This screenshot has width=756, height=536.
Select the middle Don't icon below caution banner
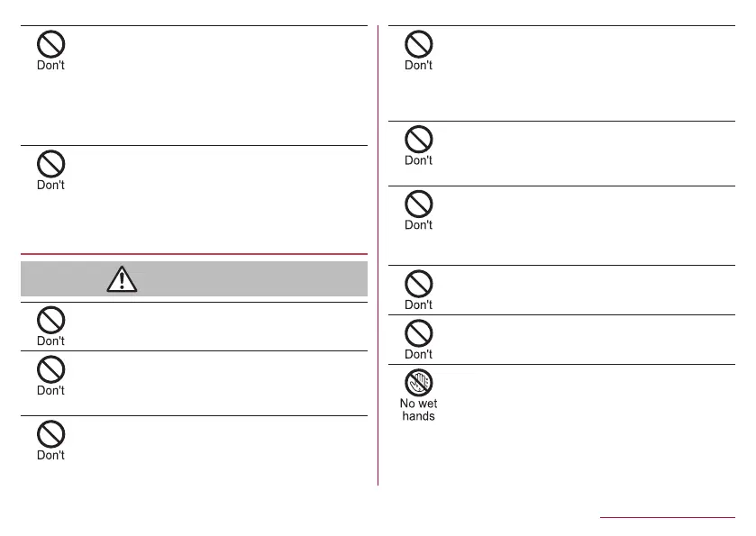(50, 370)
